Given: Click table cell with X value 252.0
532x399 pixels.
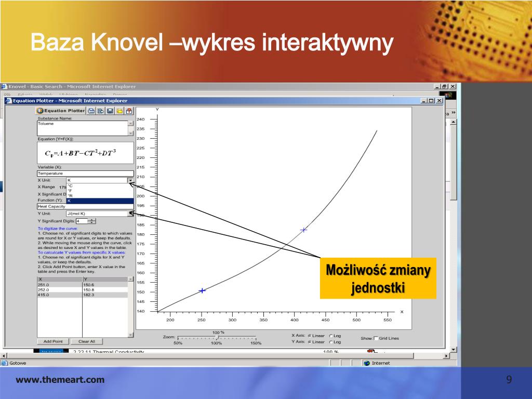Looking at the screenshot, I should [60, 290].
